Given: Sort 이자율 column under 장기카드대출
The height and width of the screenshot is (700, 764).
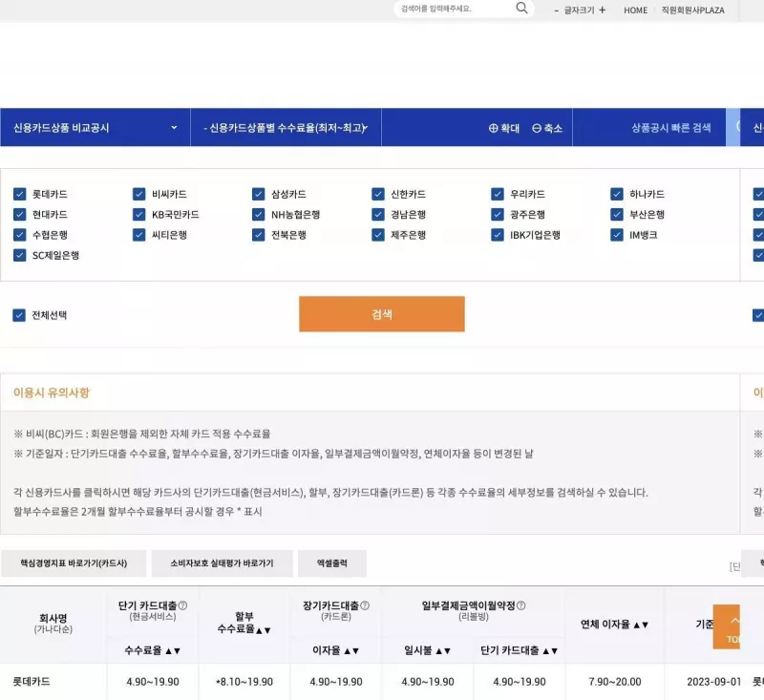Looking at the screenshot, I should pos(351,650).
